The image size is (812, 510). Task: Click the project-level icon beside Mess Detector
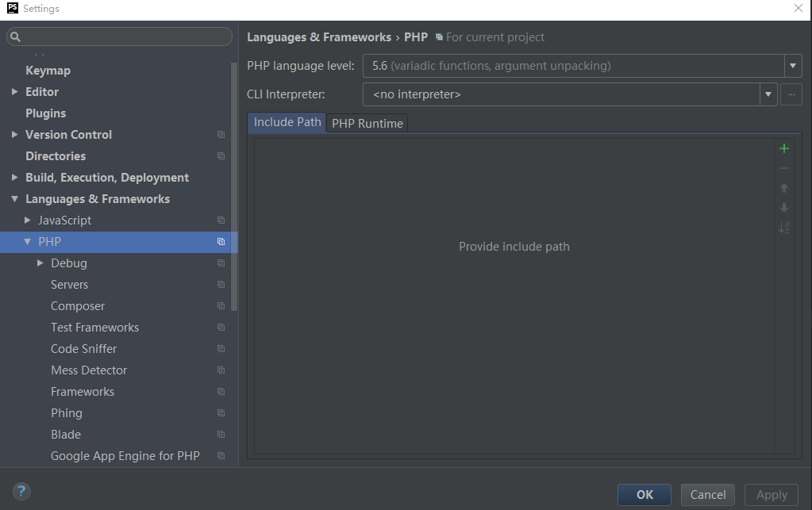[x=221, y=370]
